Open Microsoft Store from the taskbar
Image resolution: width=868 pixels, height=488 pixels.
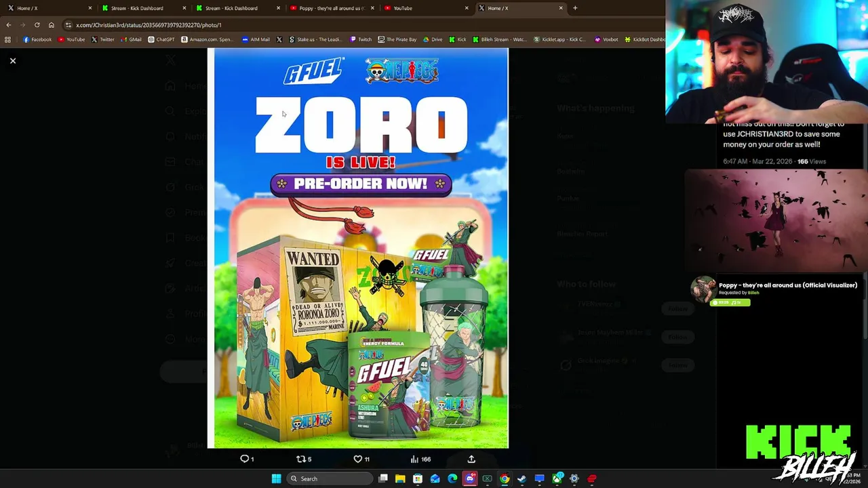[x=418, y=479]
